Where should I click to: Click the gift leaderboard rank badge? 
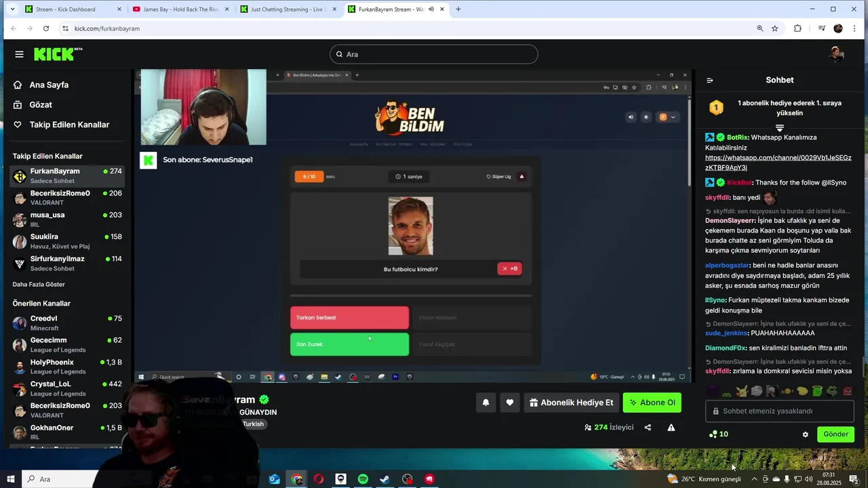[716, 108]
